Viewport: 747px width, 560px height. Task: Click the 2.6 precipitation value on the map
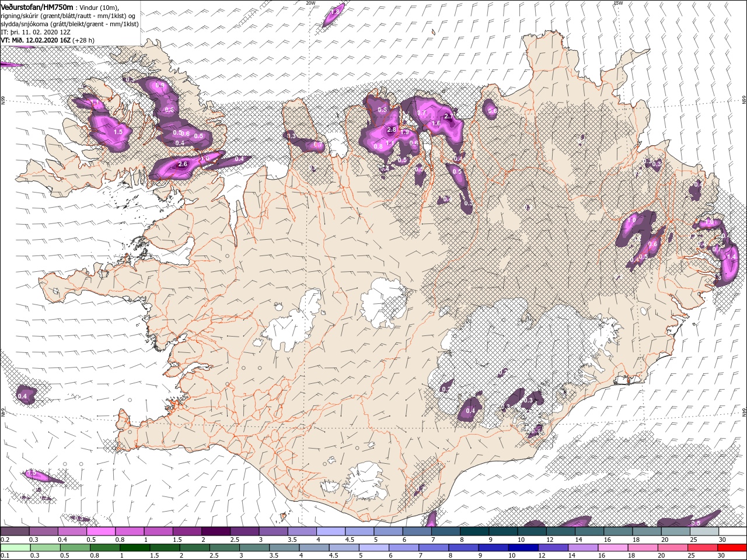coord(182,164)
